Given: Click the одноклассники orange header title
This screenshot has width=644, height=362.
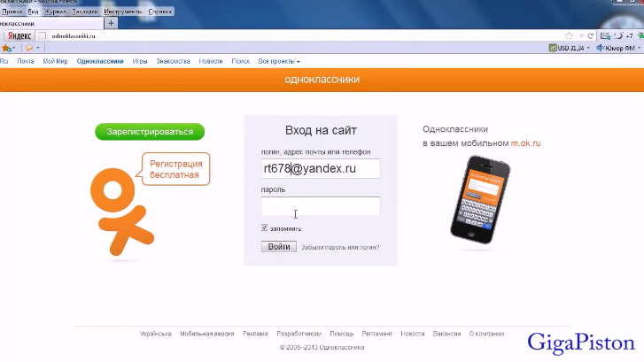Looking at the screenshot, I should pyautogui.click(x=322, y=79).
